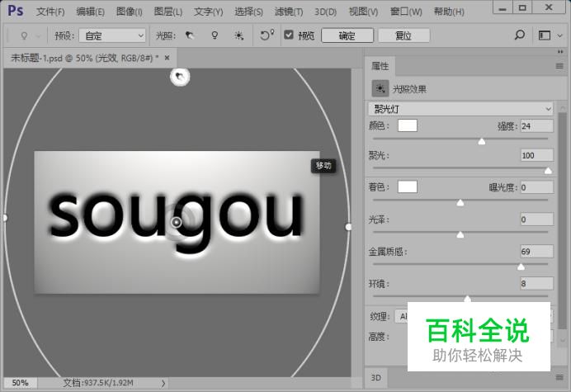
Task: Click the 强度 value field showing 24
Action: (537, 126)
